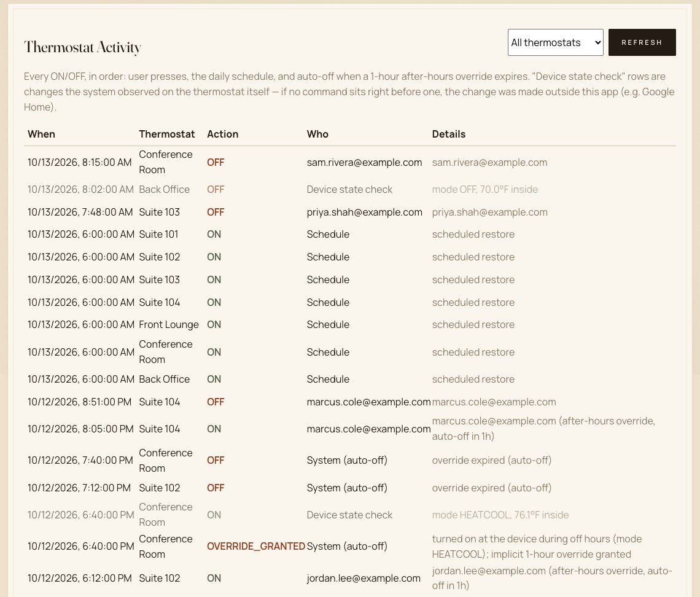700x597 pixels.
Task: Click Back Office in 8:02 AM row
Action: pos(165,189)
